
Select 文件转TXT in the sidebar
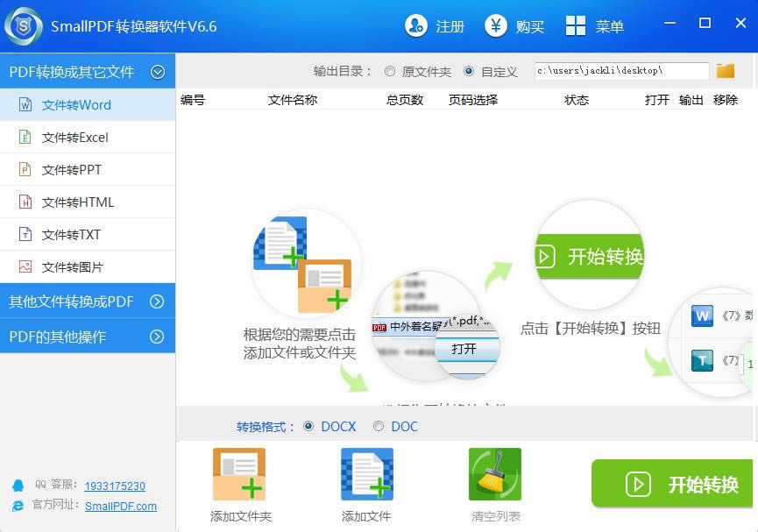[x=88, y=234]
